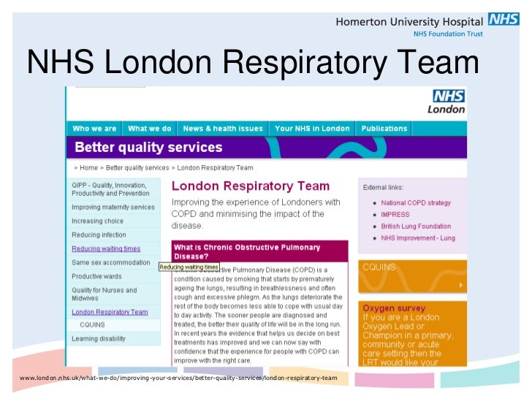Click the arrow on the CQUINS orange banner
This screenshot has width=532, height=399.
click(460, 285)
